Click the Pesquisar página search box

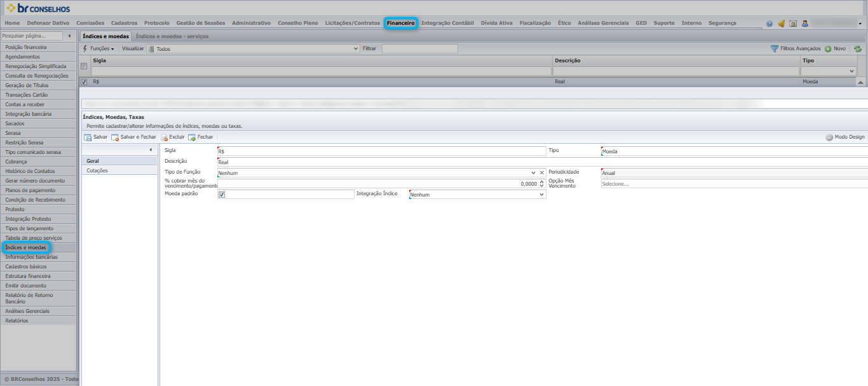32,36
